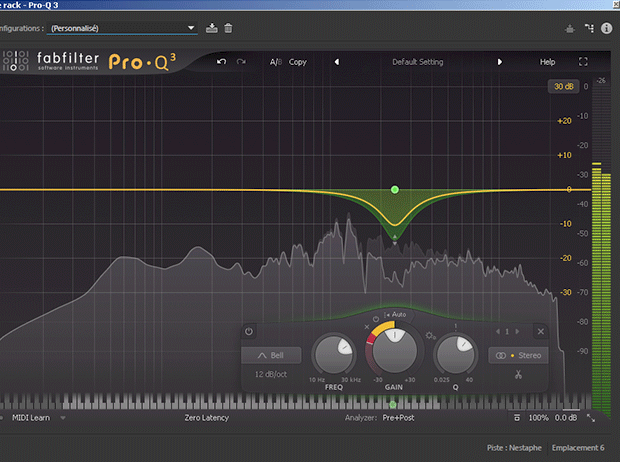The image size is (620, 462).
Task: Open the Zero Latency processing mode menu
Action: pyautogui.click(x=206, y=418)
